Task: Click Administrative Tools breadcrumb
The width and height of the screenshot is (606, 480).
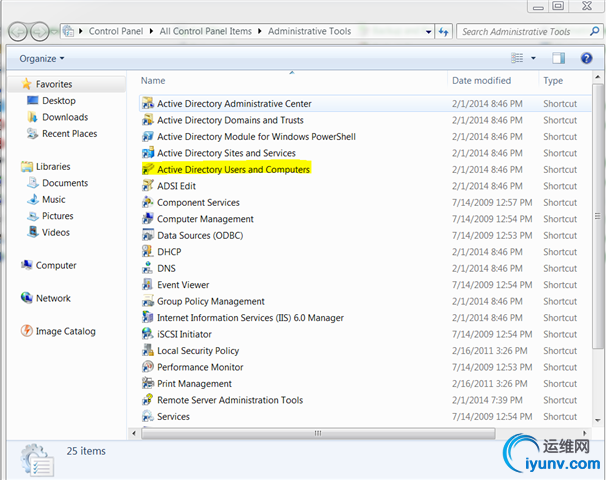Action: [310, 31]
